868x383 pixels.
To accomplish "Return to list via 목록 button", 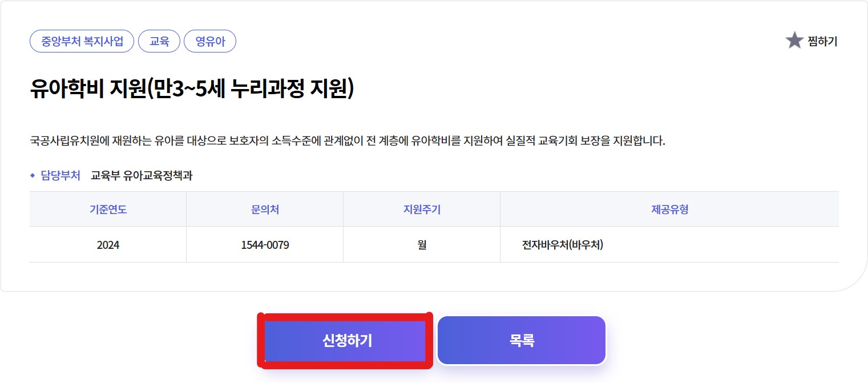I will (x=521, y=339).
